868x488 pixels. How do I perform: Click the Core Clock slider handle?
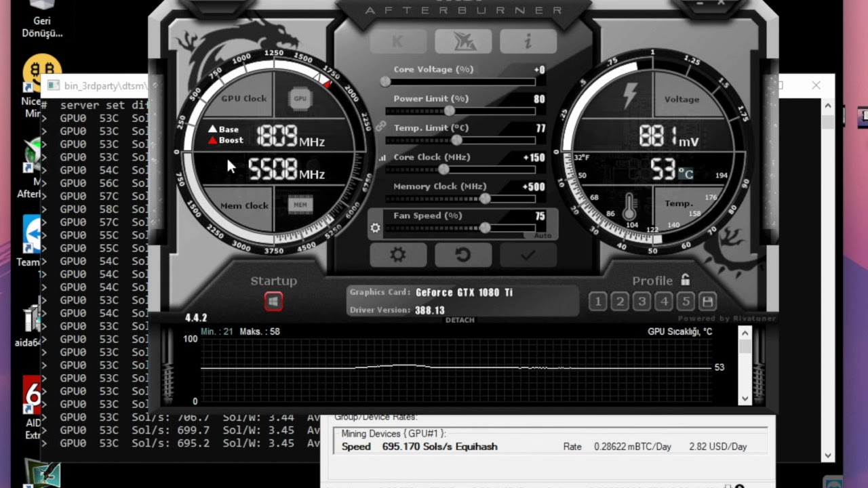pyautogui.click(x=443, y=169)
